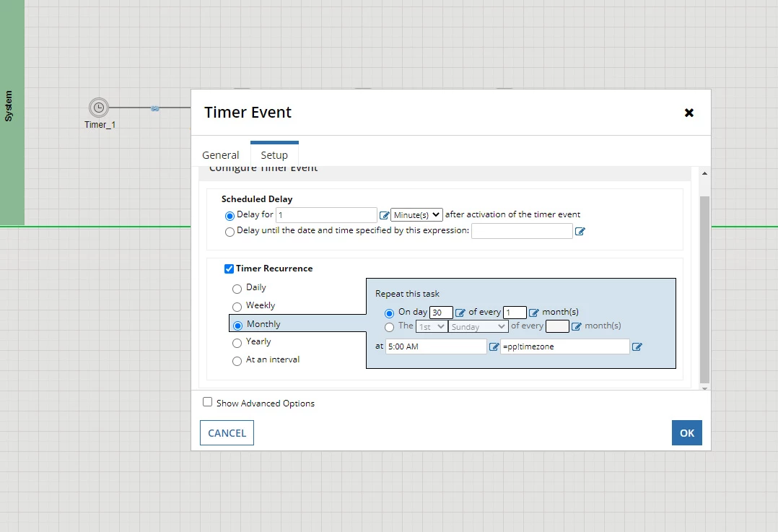
Task: Select the On day radio option
Action: click(389, 313)
